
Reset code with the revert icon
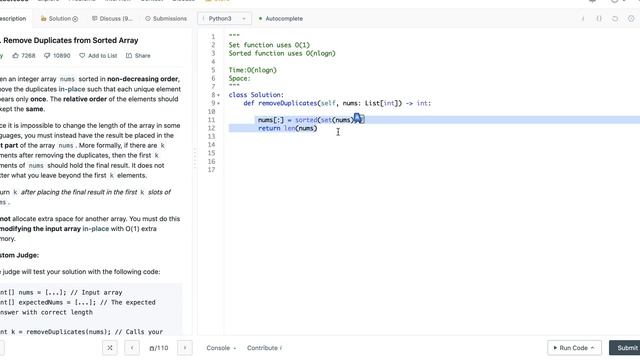[x=615, y=19]
